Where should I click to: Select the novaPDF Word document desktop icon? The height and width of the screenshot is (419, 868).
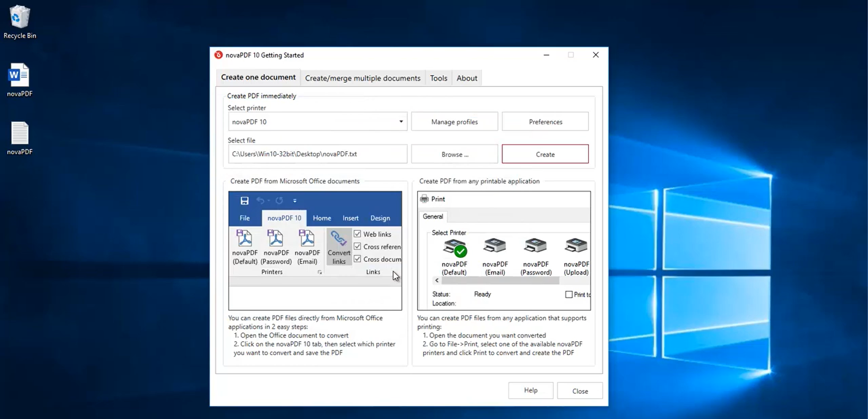point(19,80)
